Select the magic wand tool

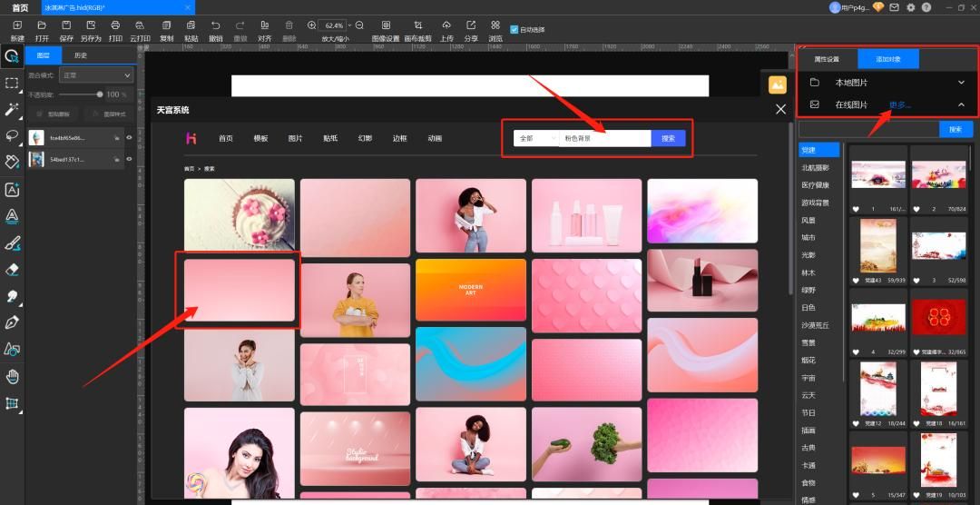pyautogui.click(x=12, y=110)
